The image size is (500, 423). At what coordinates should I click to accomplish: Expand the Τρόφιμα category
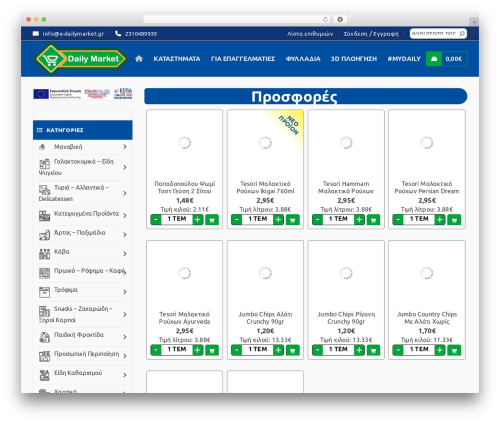125,292
